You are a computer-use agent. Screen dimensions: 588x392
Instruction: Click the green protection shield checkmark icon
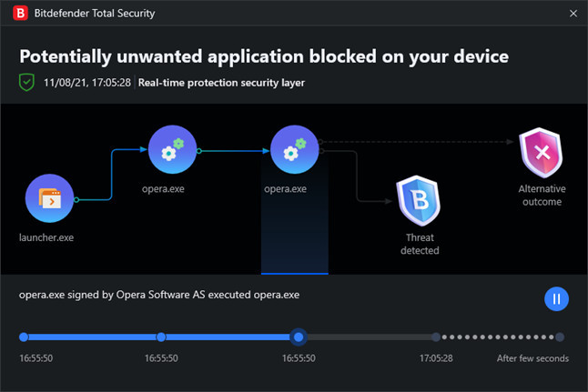pos(26,83)
